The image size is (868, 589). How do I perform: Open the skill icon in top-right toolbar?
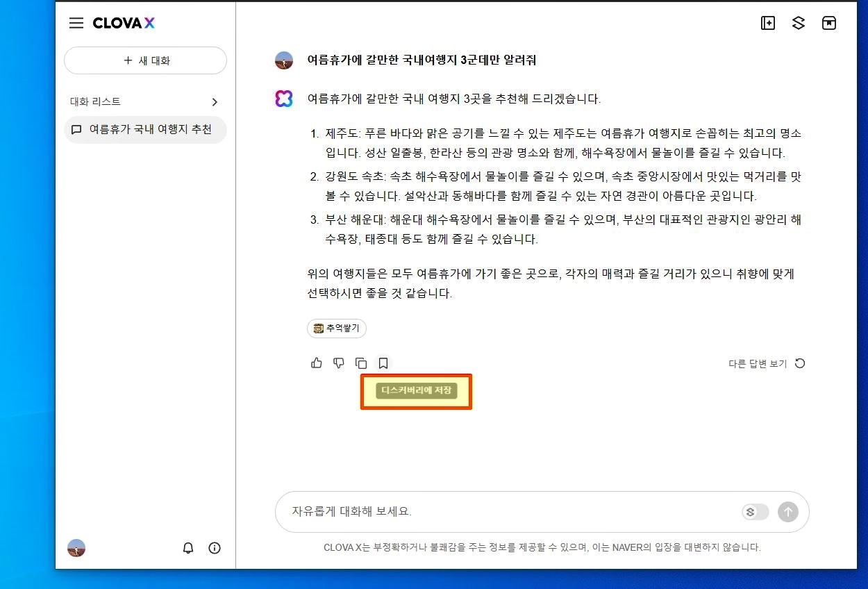click(x=799, y=23)
